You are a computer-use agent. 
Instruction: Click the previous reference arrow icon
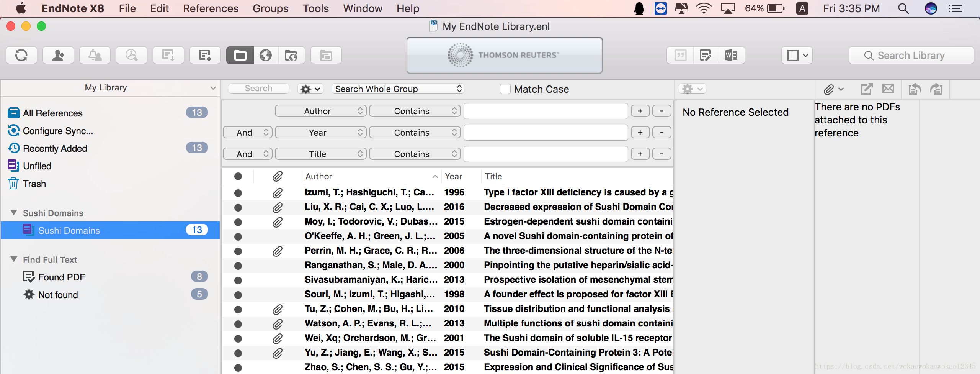915,89
